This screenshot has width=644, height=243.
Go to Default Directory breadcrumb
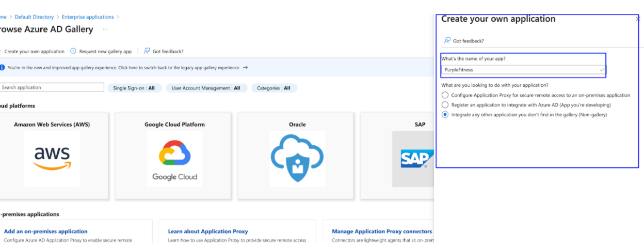(x=34, y=17)
